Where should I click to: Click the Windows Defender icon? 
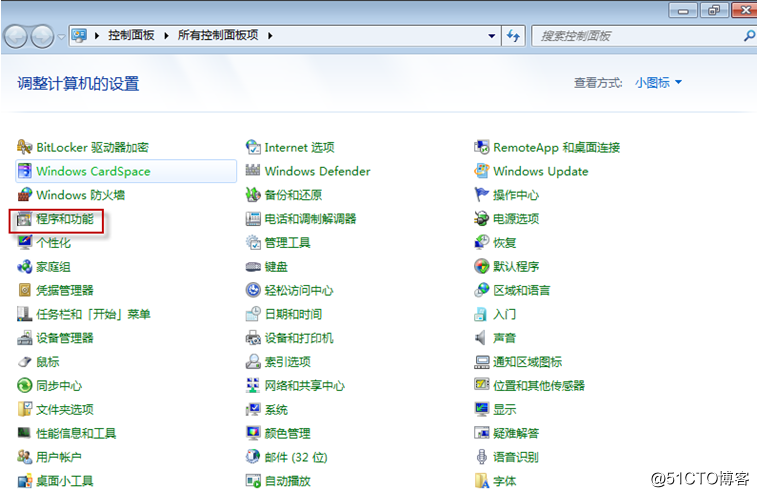pyautogui.click(x=253, y=171)
